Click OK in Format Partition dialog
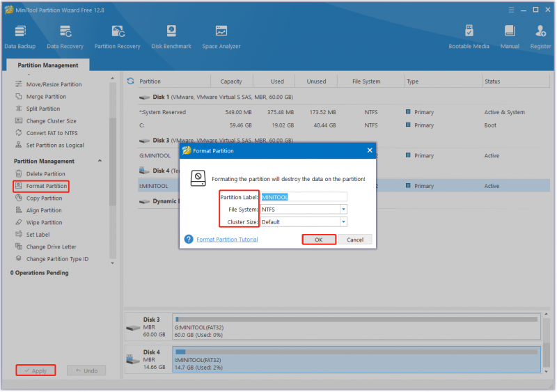The width and height of the screenshot is (557, 392). [x=319, y=240]
